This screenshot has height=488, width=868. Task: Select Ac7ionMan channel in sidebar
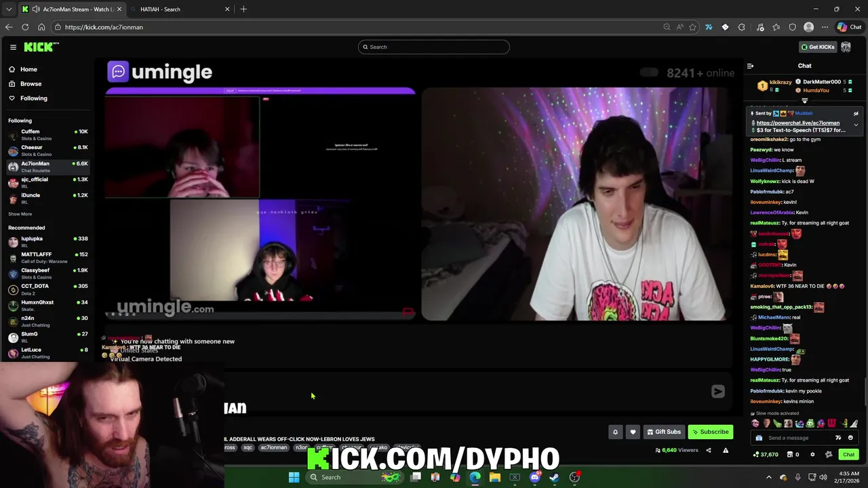(x=47, y=167)
